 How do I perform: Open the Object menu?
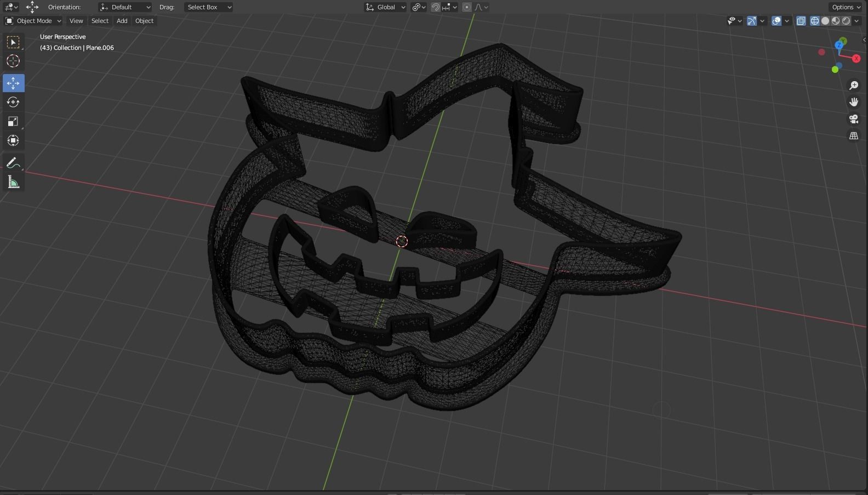tap(144, 21)
